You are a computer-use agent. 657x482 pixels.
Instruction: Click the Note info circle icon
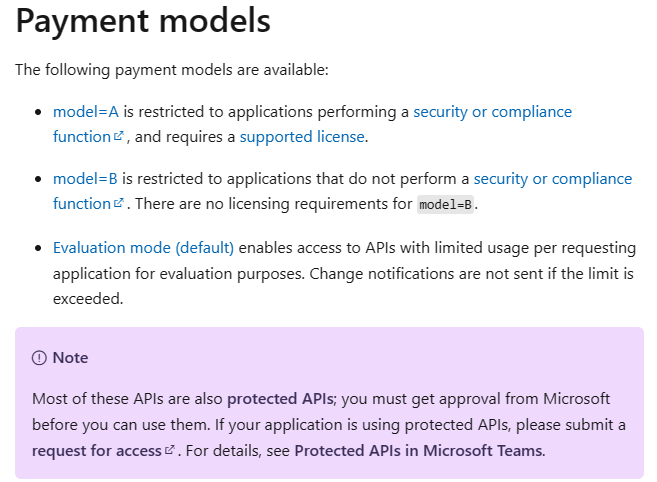(39, 358)
